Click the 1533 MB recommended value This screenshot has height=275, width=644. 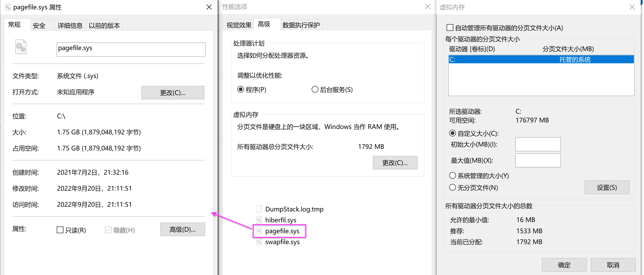point(529,231)
